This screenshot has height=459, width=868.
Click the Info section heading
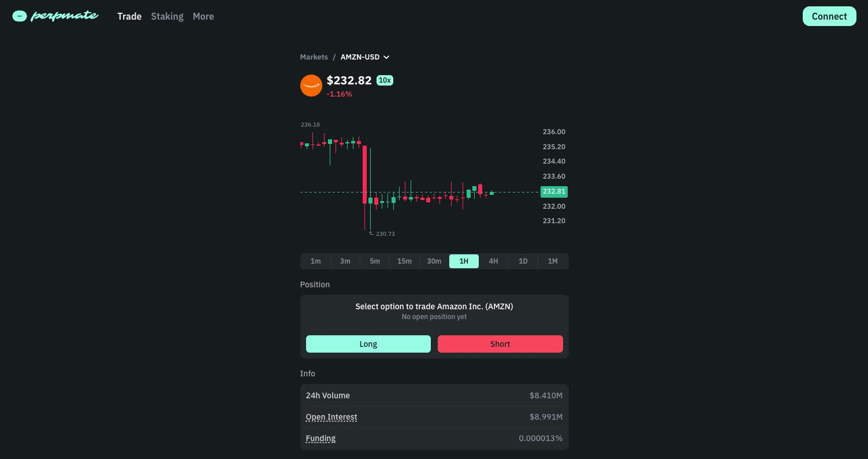(307, 373)
